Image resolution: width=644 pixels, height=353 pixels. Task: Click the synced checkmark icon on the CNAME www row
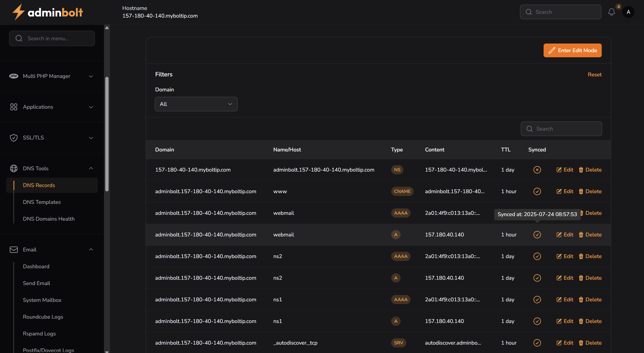[537, 191]
